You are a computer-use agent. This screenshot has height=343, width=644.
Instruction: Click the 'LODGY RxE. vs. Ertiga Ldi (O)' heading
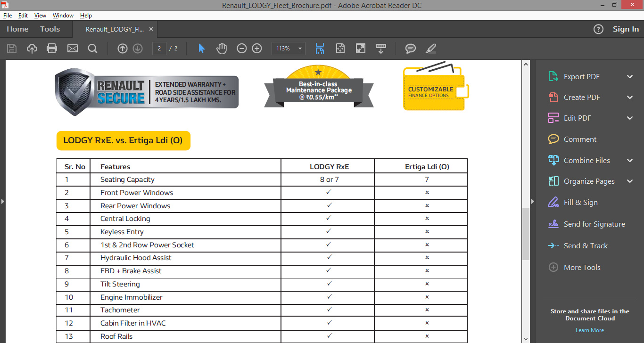(123, 140)
